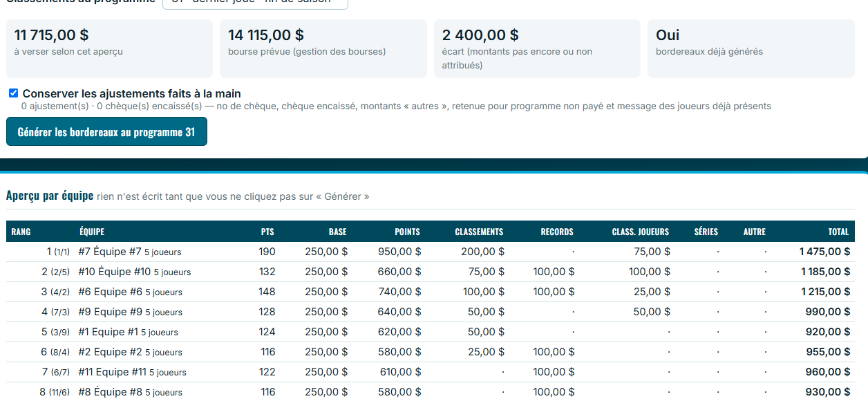Click the 14 115,00 $ bourse prévue value
This screenshot has width=868, height=401.
[266, 35]
